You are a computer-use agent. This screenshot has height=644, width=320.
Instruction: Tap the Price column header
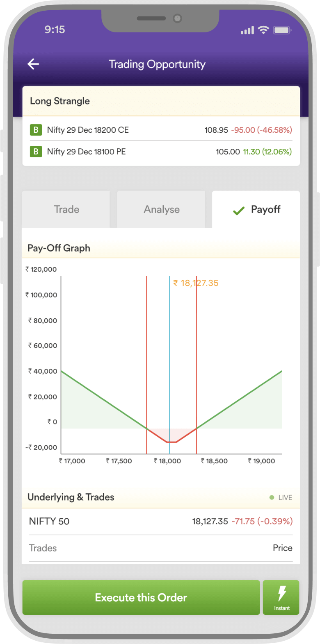click(282, 548)
